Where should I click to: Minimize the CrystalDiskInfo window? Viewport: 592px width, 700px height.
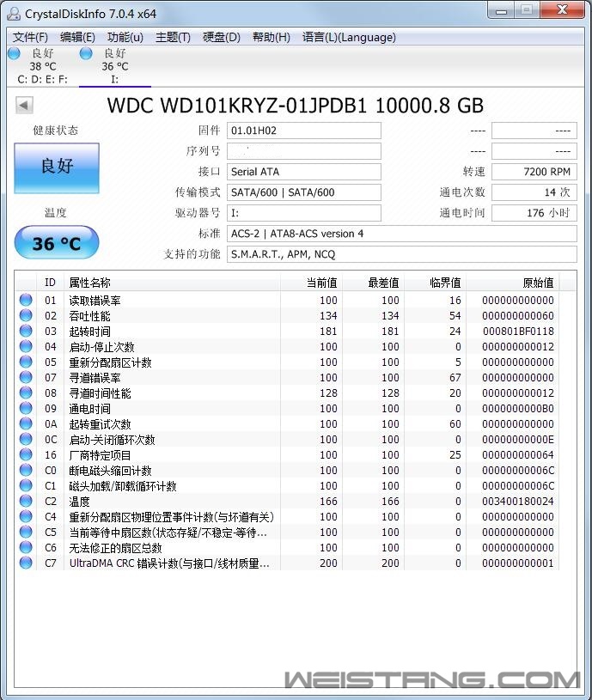(x=501, y=10)
